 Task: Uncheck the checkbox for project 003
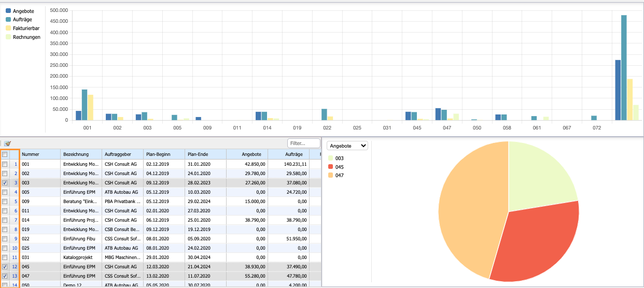[5, 183]
